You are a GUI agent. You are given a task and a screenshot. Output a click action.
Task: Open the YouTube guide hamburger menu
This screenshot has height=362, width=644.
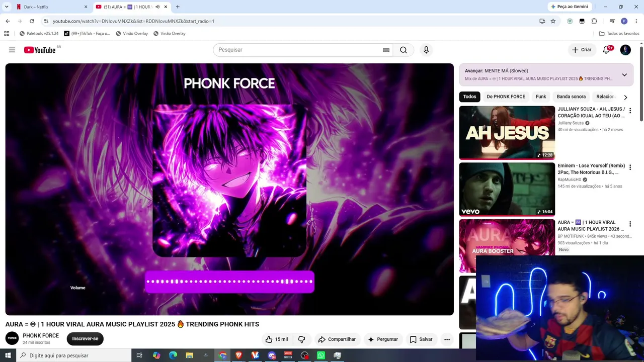12,50
